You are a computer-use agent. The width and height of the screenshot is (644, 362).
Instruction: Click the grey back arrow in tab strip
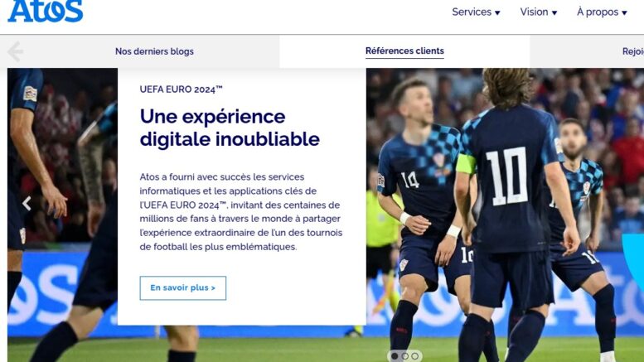coord(16,51)
